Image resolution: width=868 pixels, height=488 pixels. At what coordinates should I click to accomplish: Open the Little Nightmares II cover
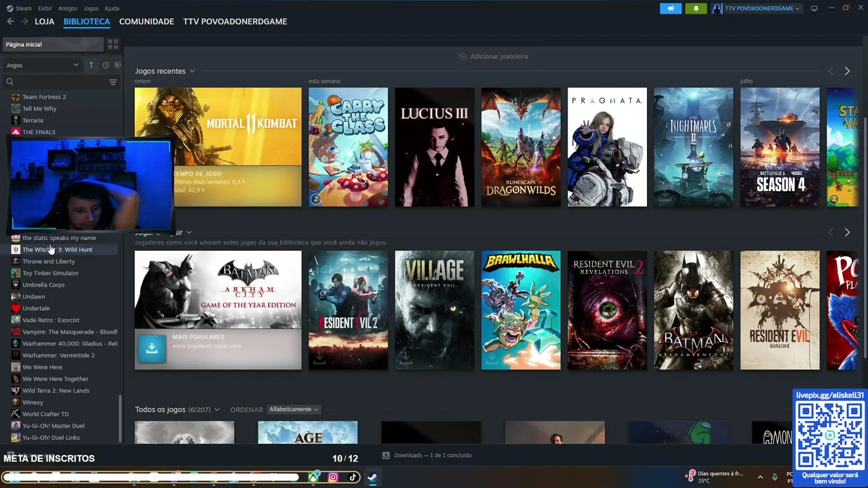pyautogui.click(x=694, y=147)
